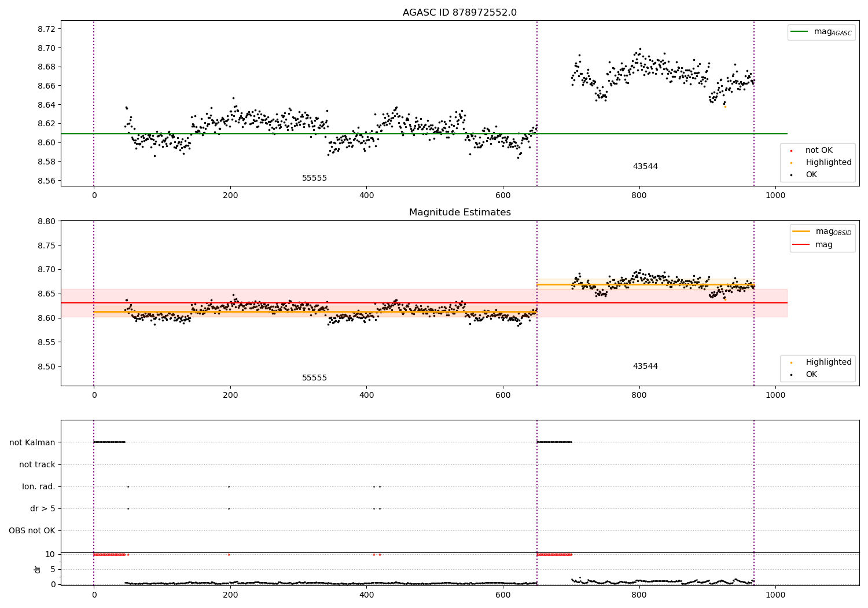This screenshot has height=608, width=868.
Task: Click the 8.75 y-axis tick label
Action: [x=46, y=246]
